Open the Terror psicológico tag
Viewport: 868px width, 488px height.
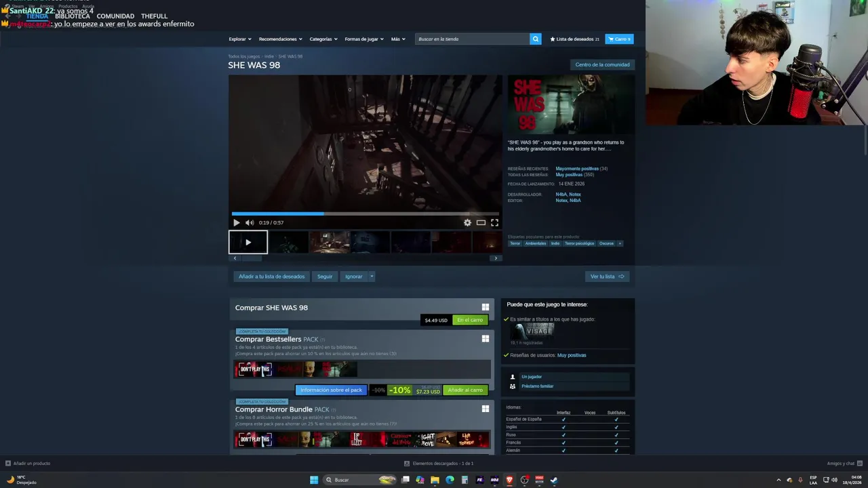click(579, 243)
